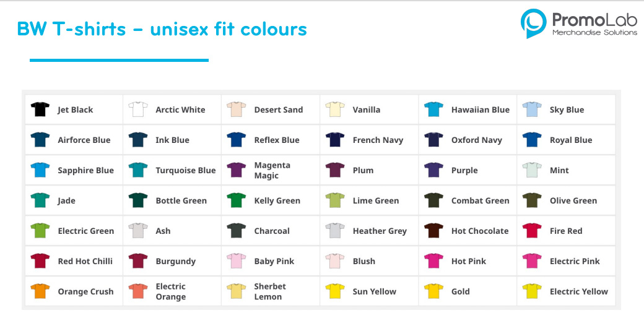Select the Hawaiian Blue t-shirt icon
The height and width of the screenshot is (318, 644).
(433, 109)
